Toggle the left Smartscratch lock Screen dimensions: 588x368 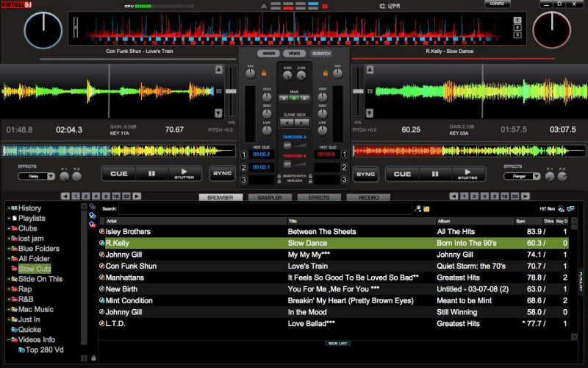coord(279,176)
